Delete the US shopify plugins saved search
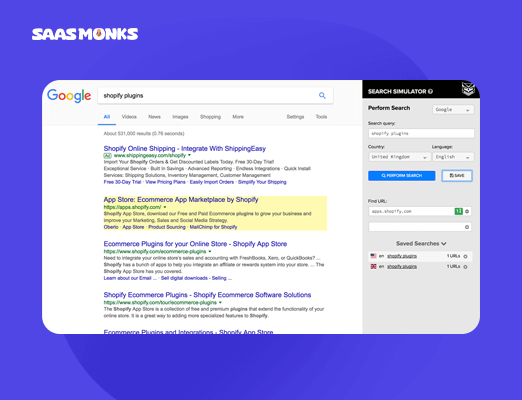This screenshot has height=400, width=522. [x=466, y=256]
